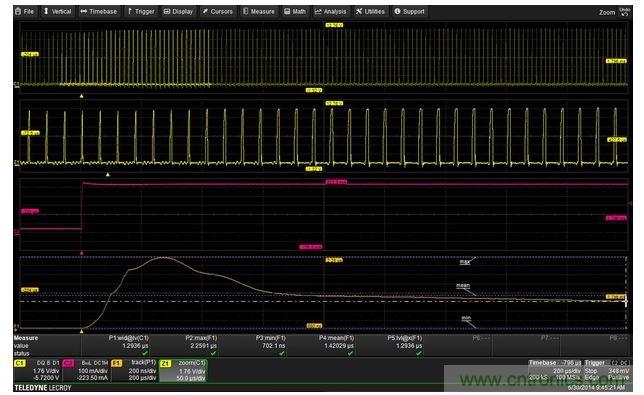
Task: Open the File menu
Action: click(25, 11)
